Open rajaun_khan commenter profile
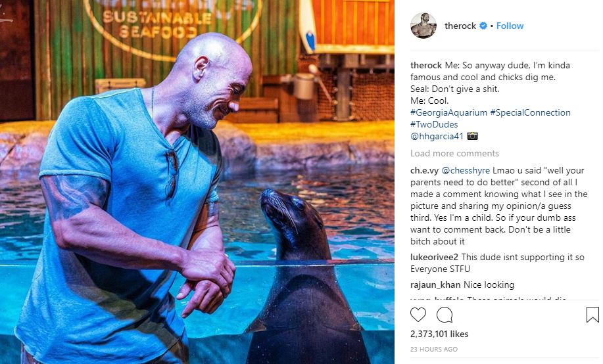This screenshot has height=364, width=603. pyautogui.click(x=435, y=284)
